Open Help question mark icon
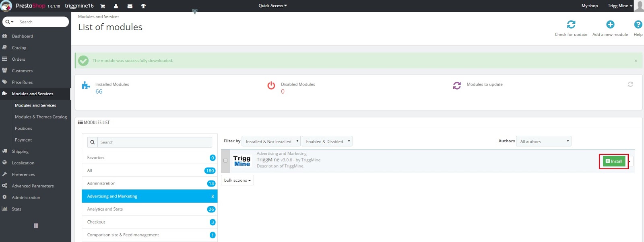Image resolution: width=644 pixels, height=242 pixels. (x=638, y=25)
